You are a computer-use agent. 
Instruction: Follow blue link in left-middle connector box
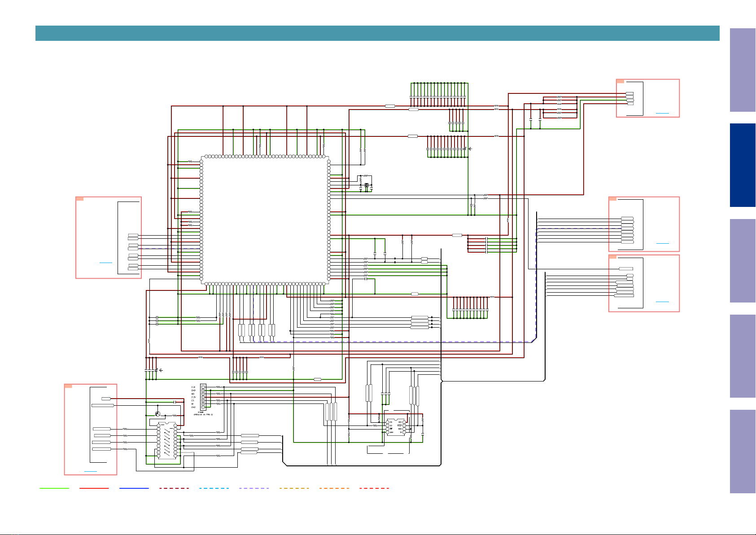(x=106, y=262)
